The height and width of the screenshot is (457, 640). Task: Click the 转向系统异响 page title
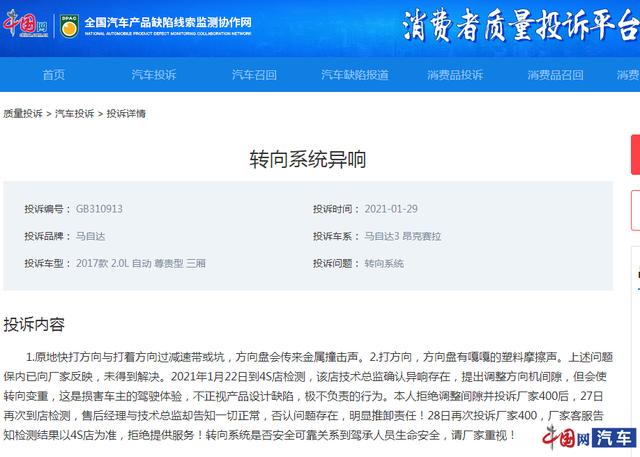click(x=308, y=159)
